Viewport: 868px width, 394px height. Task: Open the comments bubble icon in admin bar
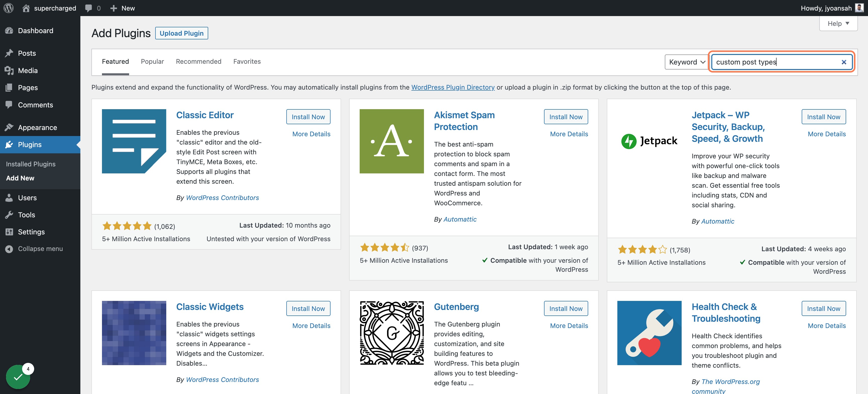tap(89, 8)
